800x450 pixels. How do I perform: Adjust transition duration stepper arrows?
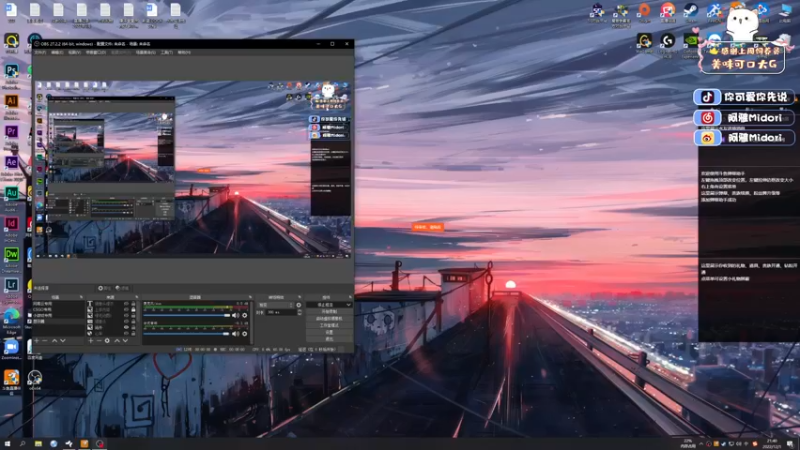(x=299, y=312)
